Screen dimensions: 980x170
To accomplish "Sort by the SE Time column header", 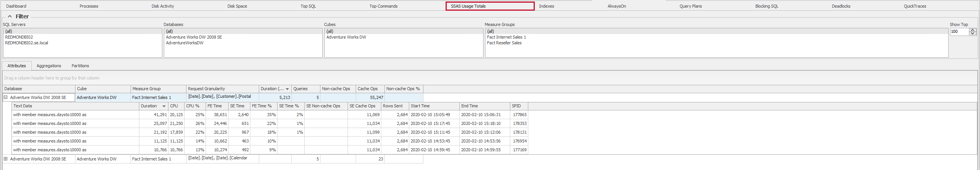I will pyautogui.click(x=239, y=106).
